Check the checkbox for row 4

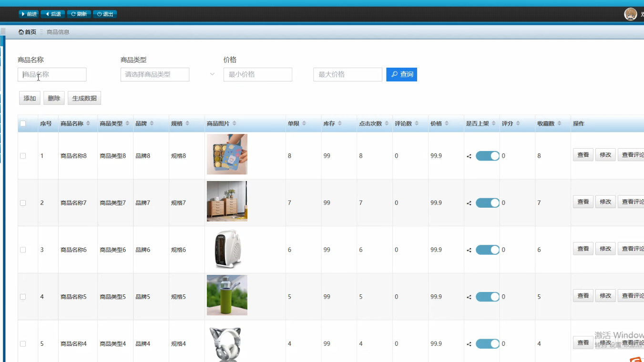pos(23,297)
